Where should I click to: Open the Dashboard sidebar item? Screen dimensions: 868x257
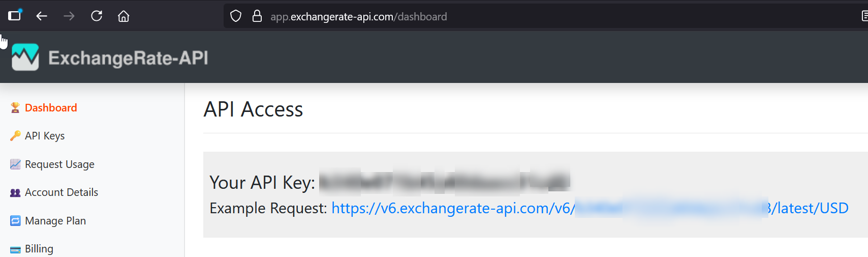tap(51, 108)
